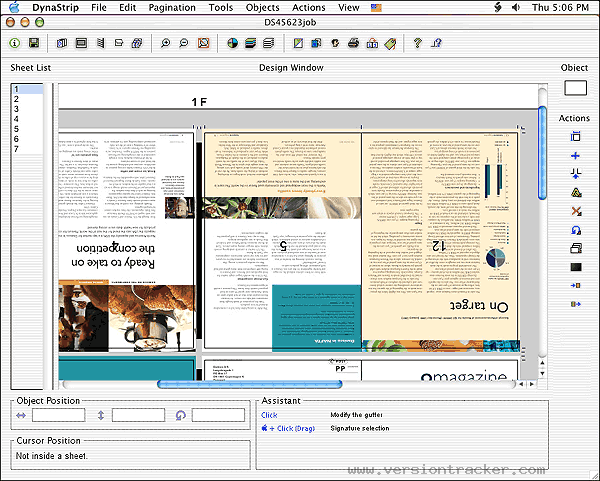Click the binding spine icon
The width and height of the screenshot is (600, 481).
tap(101, 43)
